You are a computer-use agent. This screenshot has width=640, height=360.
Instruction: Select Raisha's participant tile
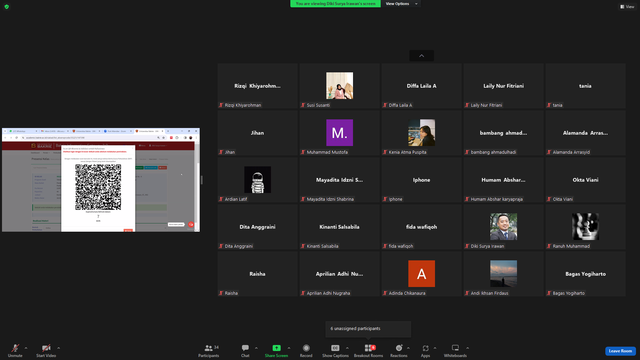point(258,273)
